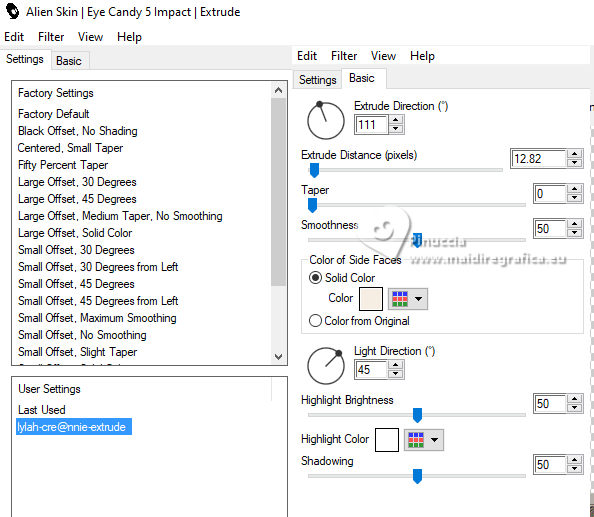Click Smoothness value field
The image size is (594, 517).
[x=550, y=228]
